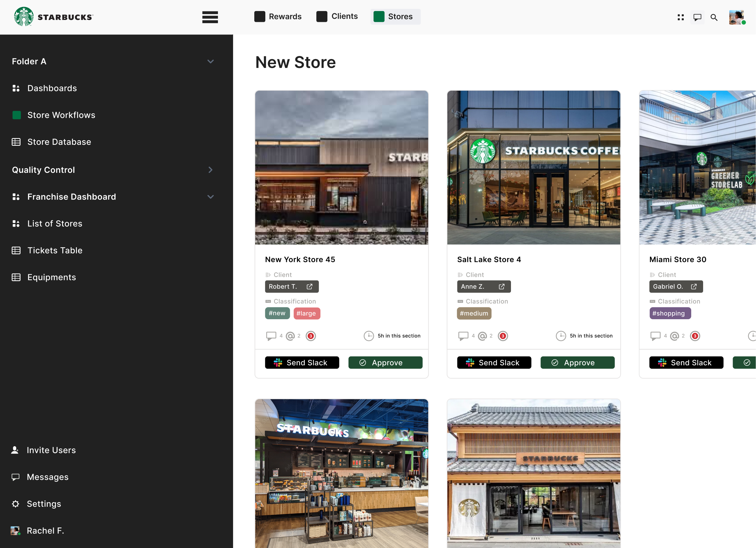Open the Japanese-style Starbucks store photo
756x548 pixels.
tap(534, 474)
